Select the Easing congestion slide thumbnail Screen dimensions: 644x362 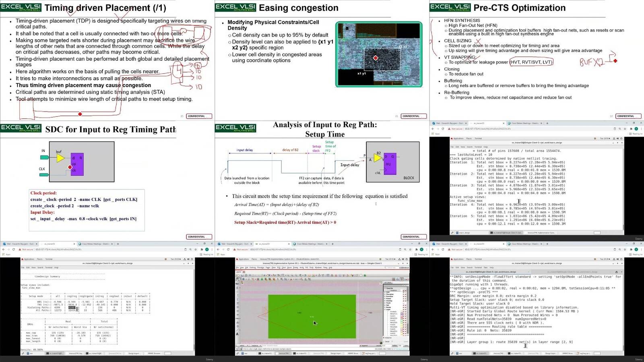pos(322,60)
